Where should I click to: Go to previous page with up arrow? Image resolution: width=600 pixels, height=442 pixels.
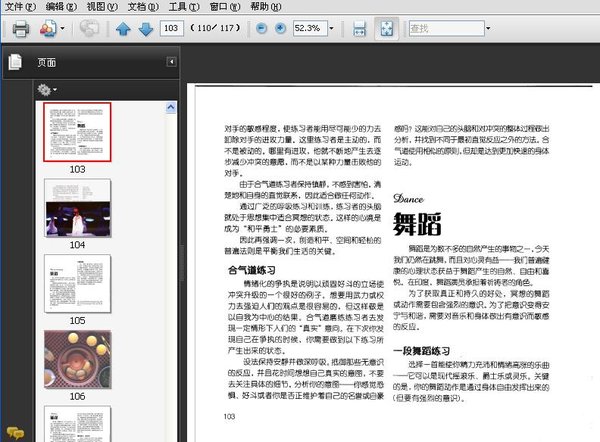click(x=124, y=30)
